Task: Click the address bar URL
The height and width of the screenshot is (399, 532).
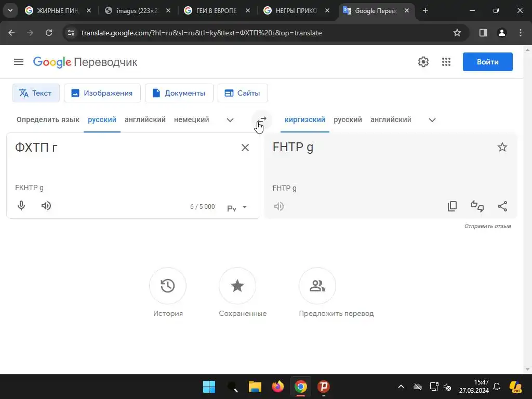Action: click(x=202, y=33)
